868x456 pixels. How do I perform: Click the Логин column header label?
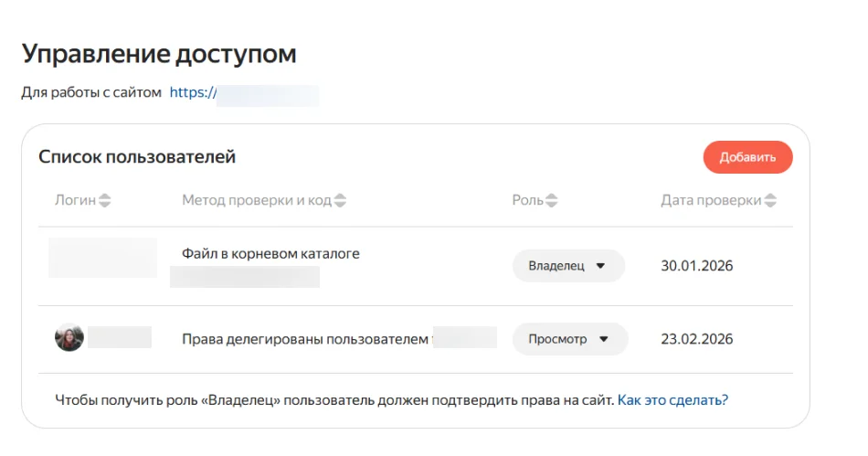pyautogui.click(x=75, y=201)
